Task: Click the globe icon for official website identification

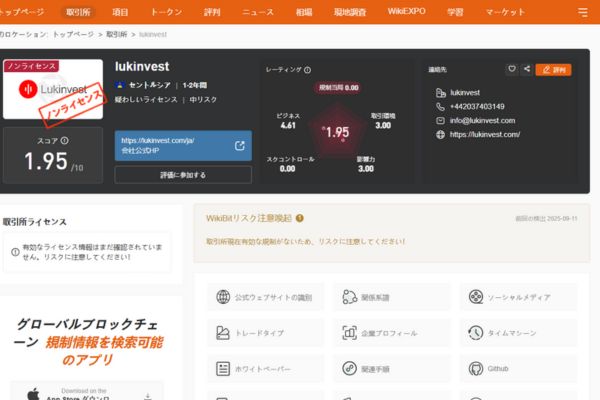Action: [223, 297]
